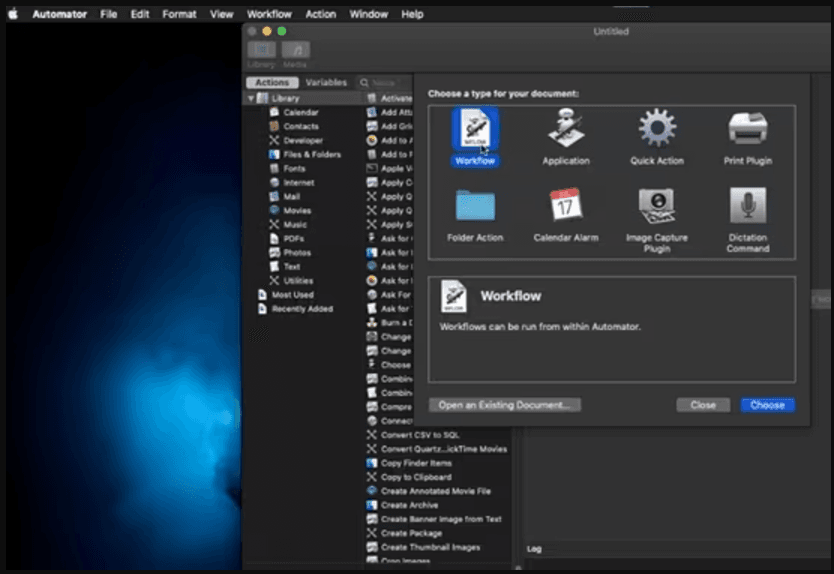Click the Log panel label
Image resolution: width=834 pixels, height=574 pixels.
tap(534, 549)
